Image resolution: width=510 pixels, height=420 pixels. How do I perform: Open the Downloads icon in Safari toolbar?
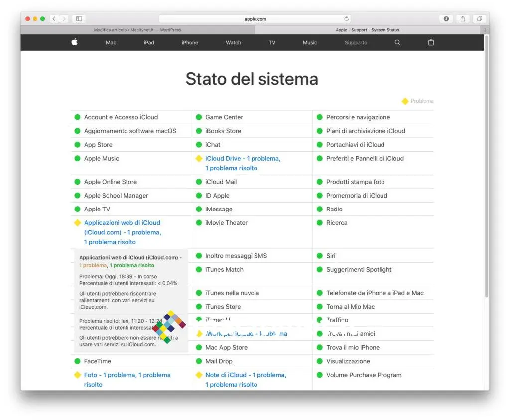[x=446, y=18]
